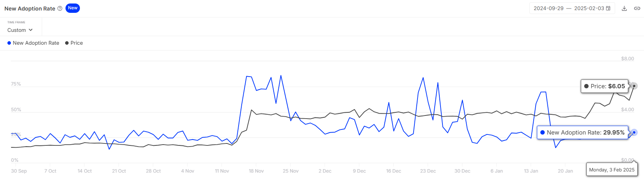Click the help icon beside New Adoption Rate title
644x180 pixels.
(x=60, y=9)
